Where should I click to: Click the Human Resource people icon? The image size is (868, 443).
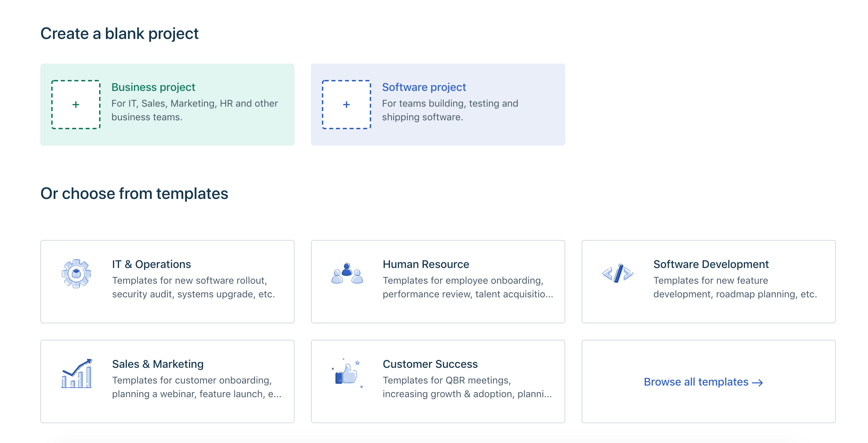tap(347, 273)
